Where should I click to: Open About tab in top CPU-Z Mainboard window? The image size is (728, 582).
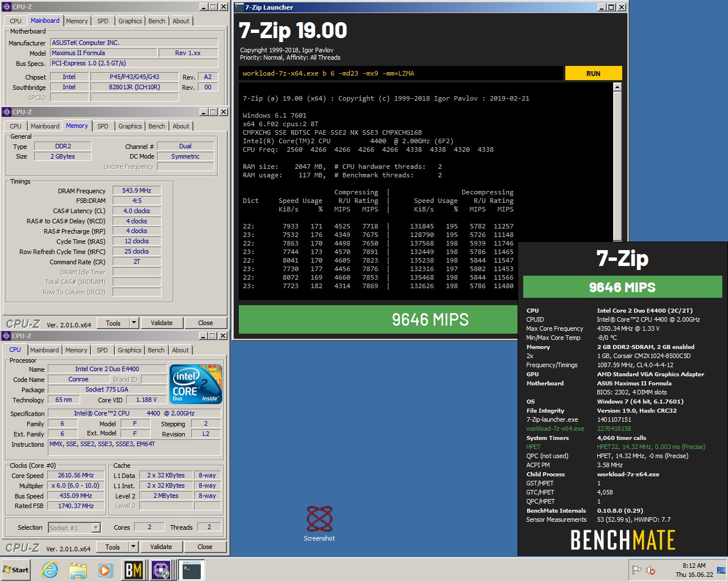click(181, 21)
